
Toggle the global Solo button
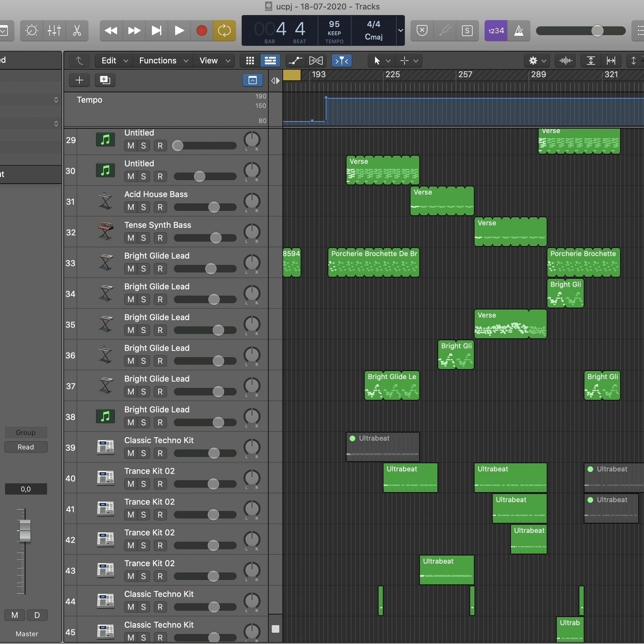(467, 31)
